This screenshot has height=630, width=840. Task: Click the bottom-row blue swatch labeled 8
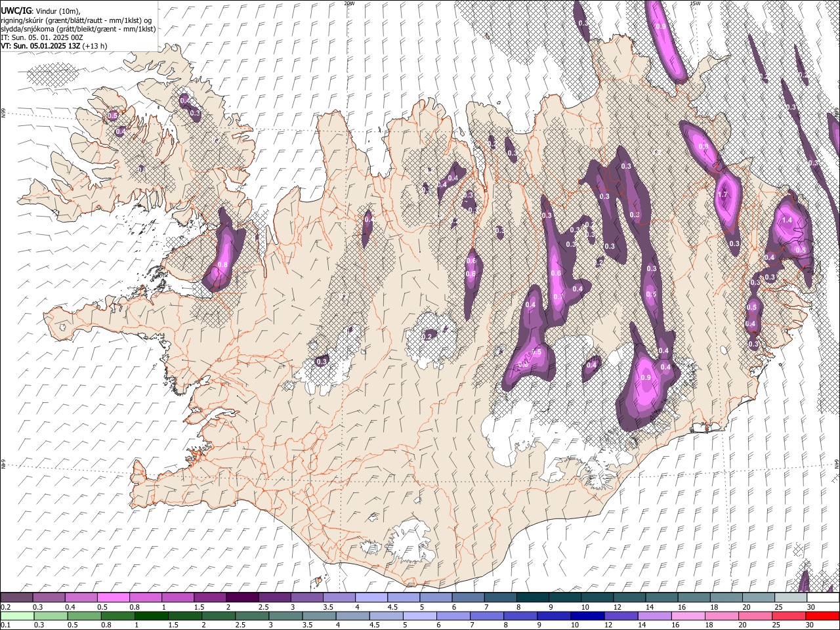click(x=520, y=616)
